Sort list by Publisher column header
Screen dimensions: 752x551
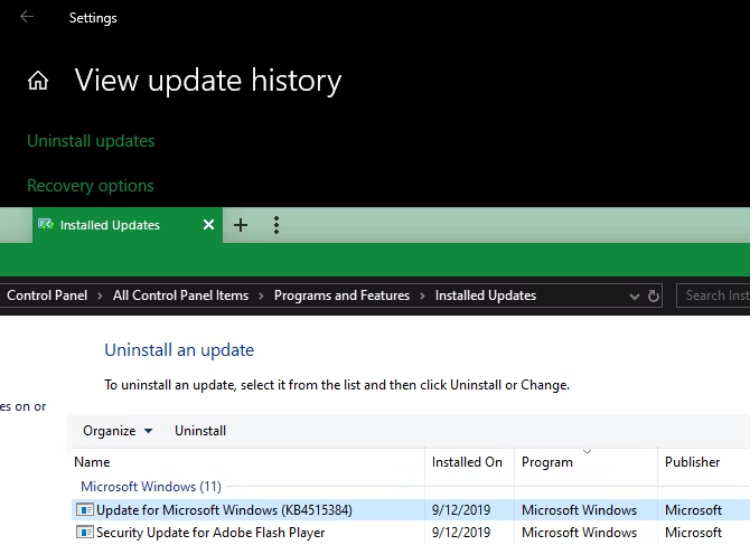[704, 462]
